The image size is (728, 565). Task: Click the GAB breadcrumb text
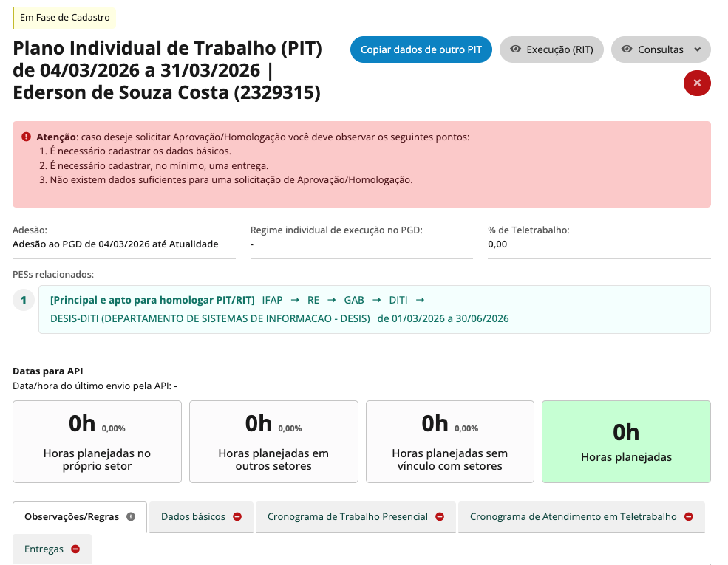click(x=354, y=300)
